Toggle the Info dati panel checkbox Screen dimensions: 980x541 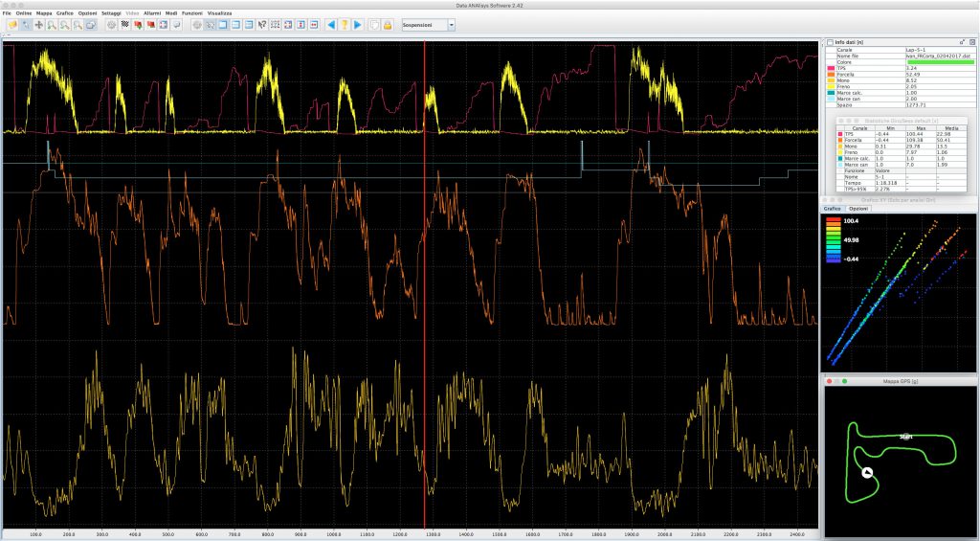(x=830, y=42)
